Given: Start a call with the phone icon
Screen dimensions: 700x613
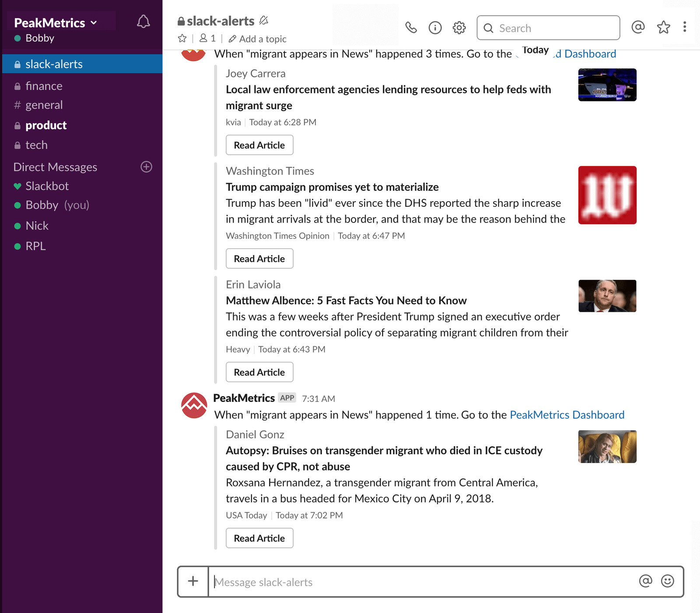Looking at the screenshot, I should click(x=411, y=27).
